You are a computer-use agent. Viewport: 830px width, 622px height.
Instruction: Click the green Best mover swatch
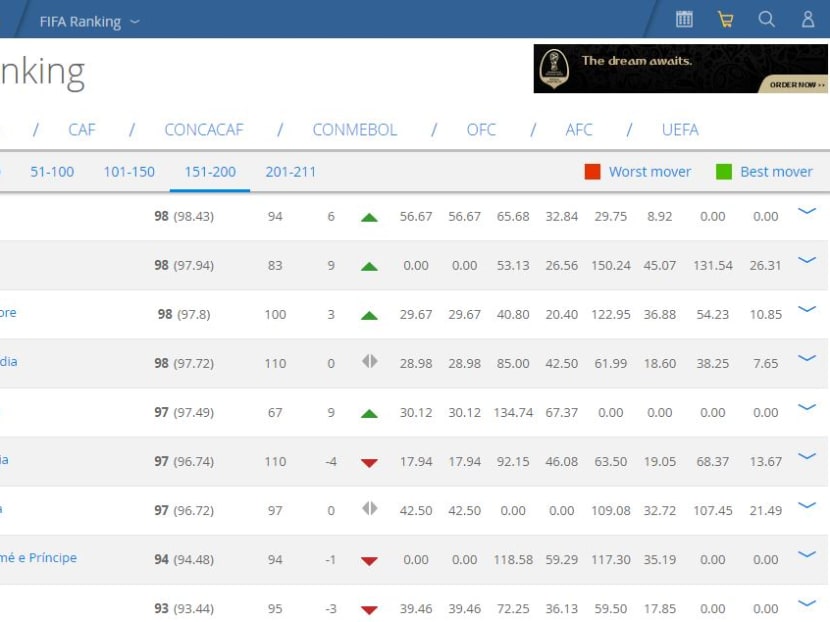pyautogui.click(x=724, y=172)
